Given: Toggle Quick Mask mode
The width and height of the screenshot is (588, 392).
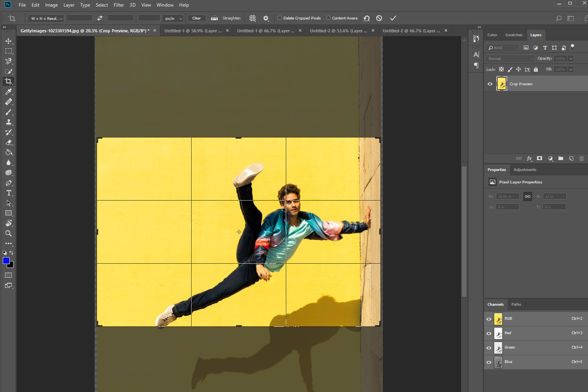Looking at the screenshot, I should click(x=8, y=275).
